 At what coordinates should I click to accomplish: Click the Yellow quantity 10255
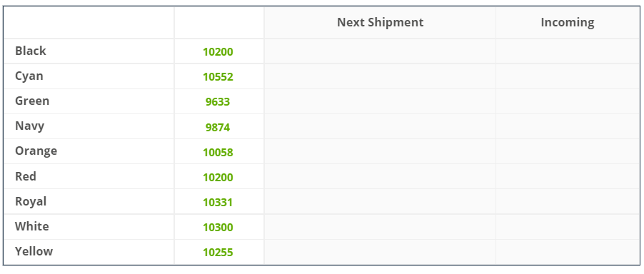pyautogui.click(x=218, y=253)
